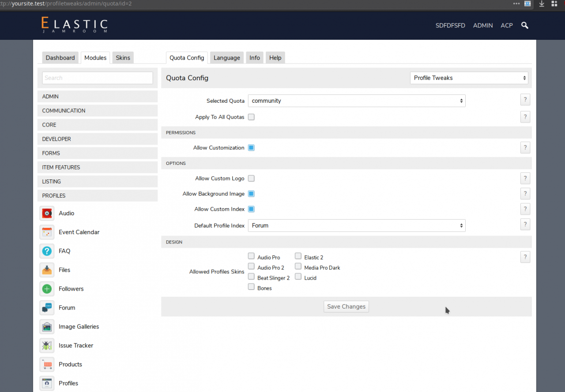Viewport: 565px width, 392px height.
Task: Open the FAQ question mark icon
Action: tap(47, 251)
